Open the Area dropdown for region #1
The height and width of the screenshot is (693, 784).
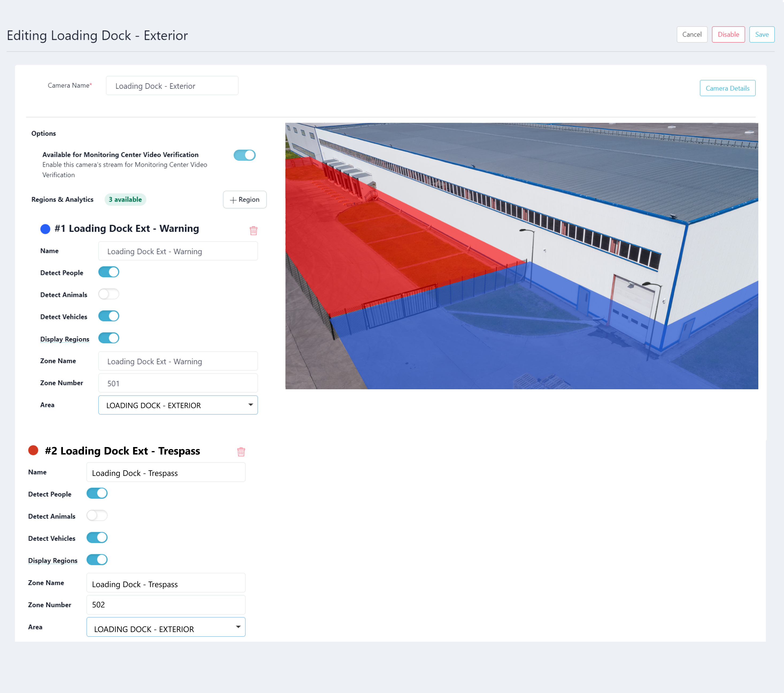coord(178,405)
